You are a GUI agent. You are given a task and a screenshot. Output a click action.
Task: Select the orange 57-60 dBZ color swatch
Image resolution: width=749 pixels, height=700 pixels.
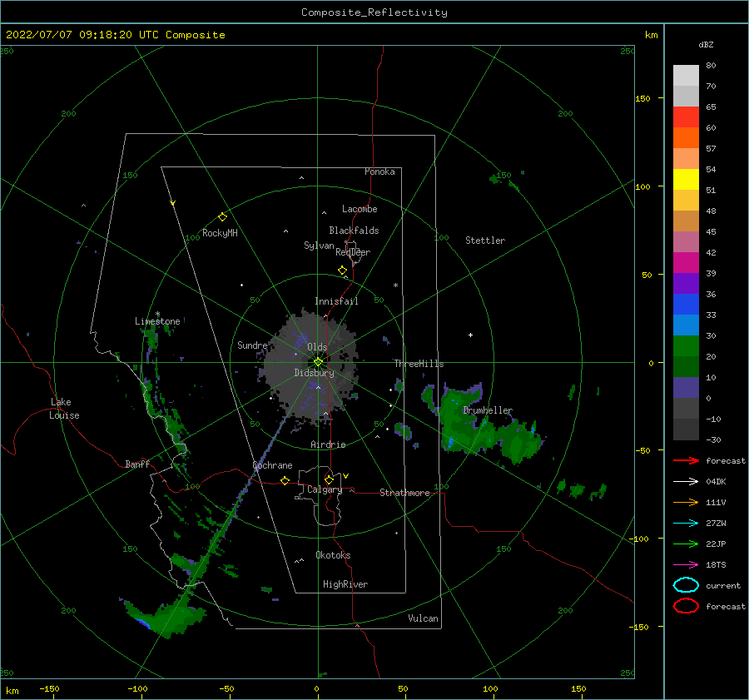click(686, 137)
